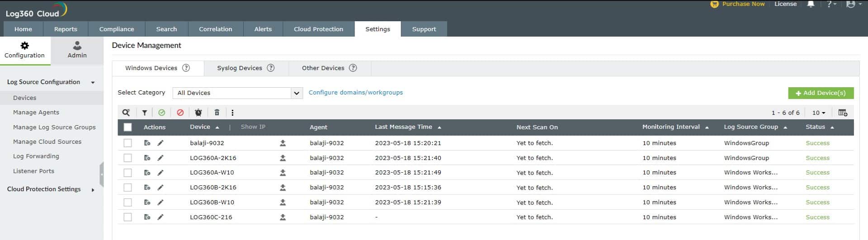Sort by Last Message Time column
Screen dimensions: 868x240
[x=408, y=127]
